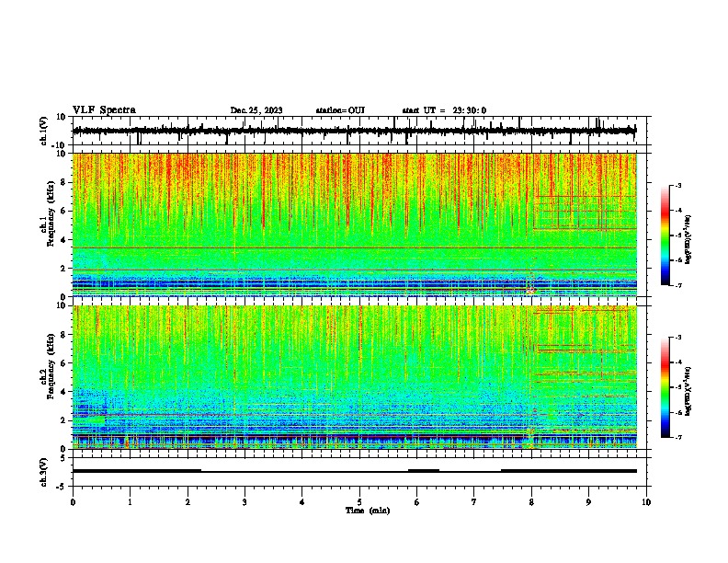Click time axis tick label '2'

click(x=188, y=502)
